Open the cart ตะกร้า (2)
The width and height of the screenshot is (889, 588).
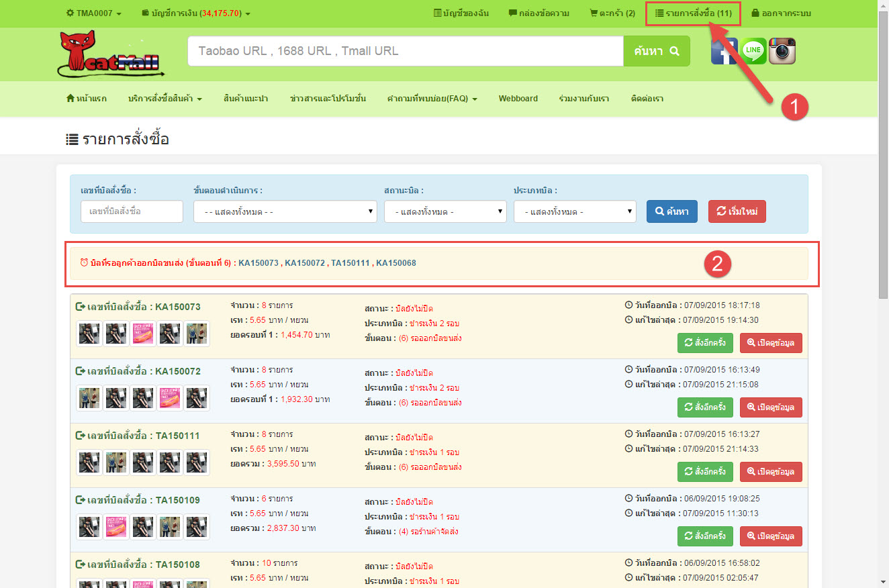click(x=612, y=13)
